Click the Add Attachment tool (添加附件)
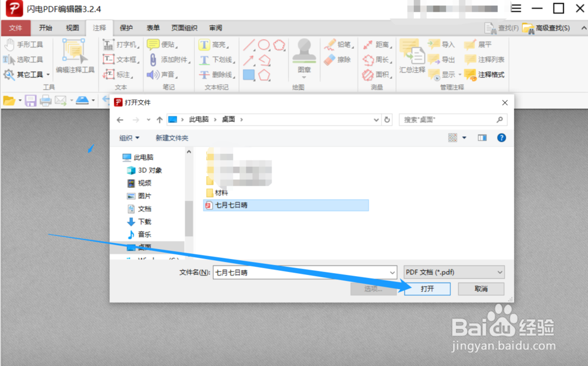 pyautogui.click(x=169, y=59)
